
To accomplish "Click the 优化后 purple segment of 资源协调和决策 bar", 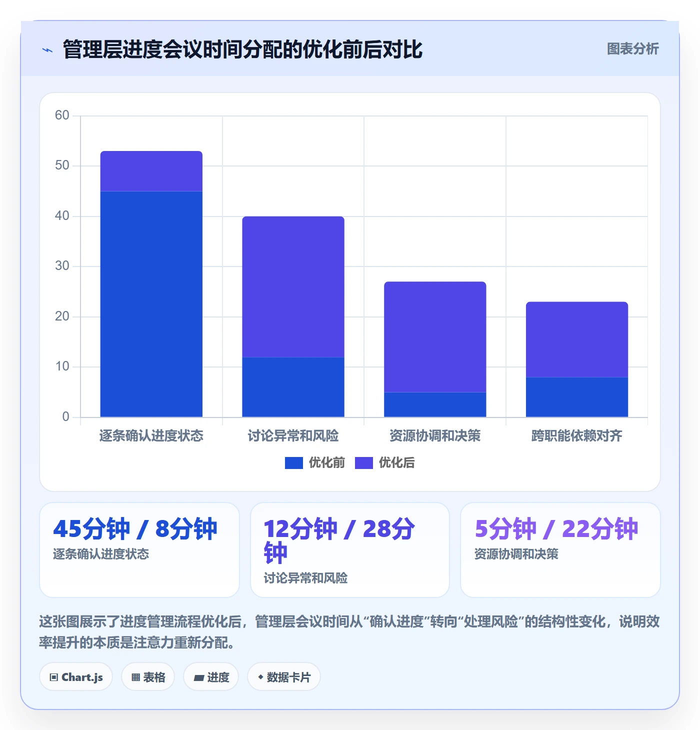I will tap(435, 337).
